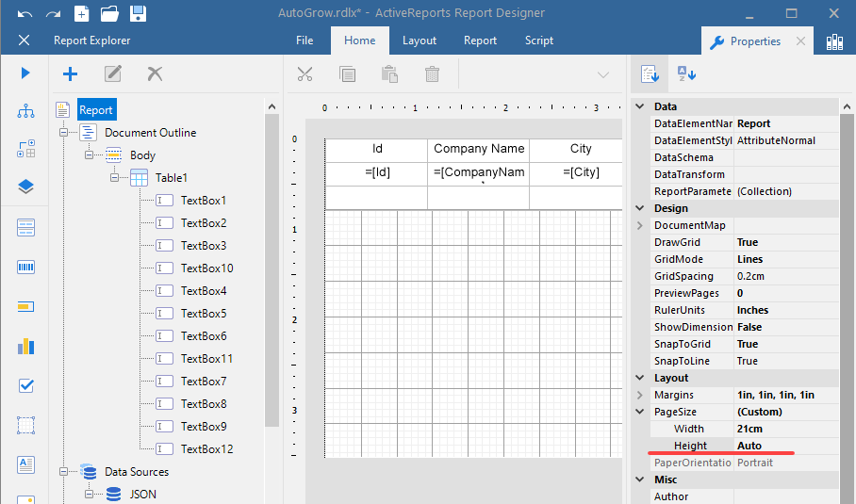Close the Properties tab
Viewport: 856px width, 504px height.
[800, 41]
